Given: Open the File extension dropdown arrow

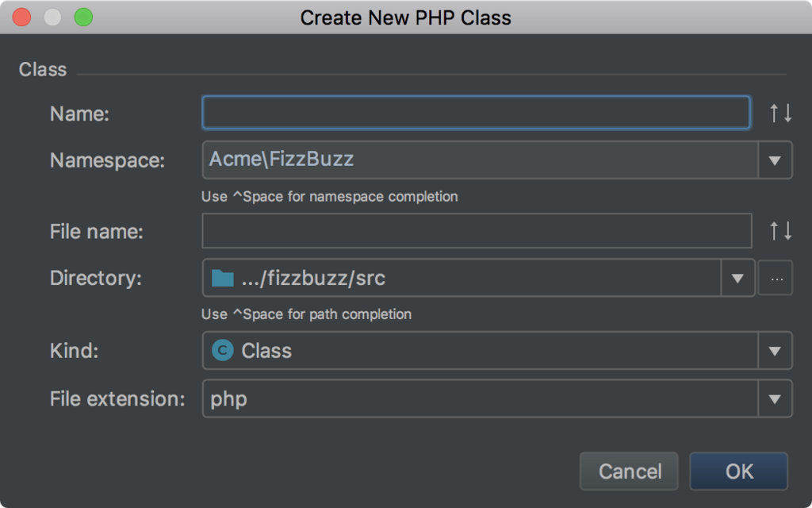Looking at the screenshot, I should coord(775,399).
